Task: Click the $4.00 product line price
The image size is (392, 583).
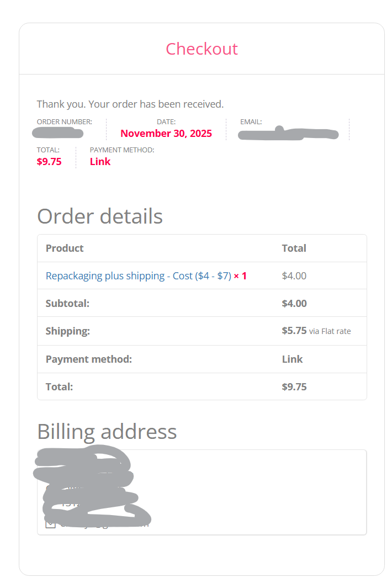Action: pos(294,275)
